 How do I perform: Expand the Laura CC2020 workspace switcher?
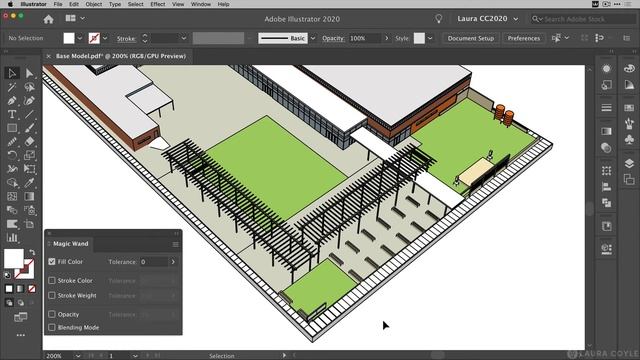[487, 19]
